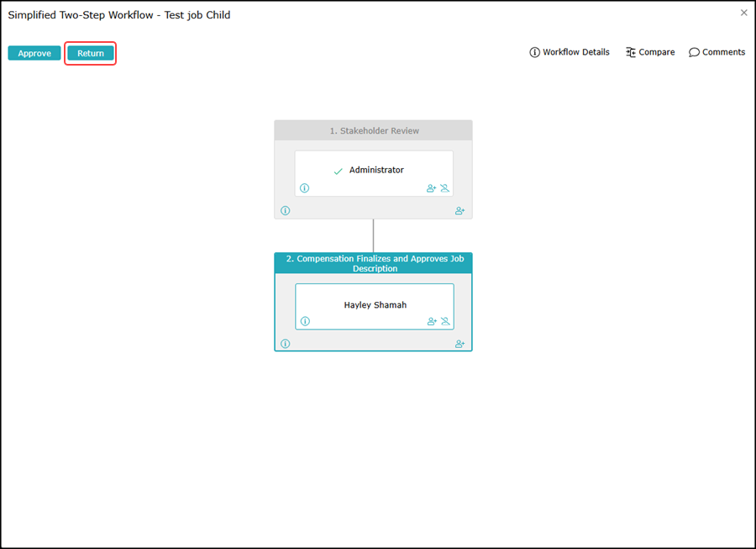This screenshot has height=549, width=756.
Task: Click the Return button
Action: coord(91,53)
